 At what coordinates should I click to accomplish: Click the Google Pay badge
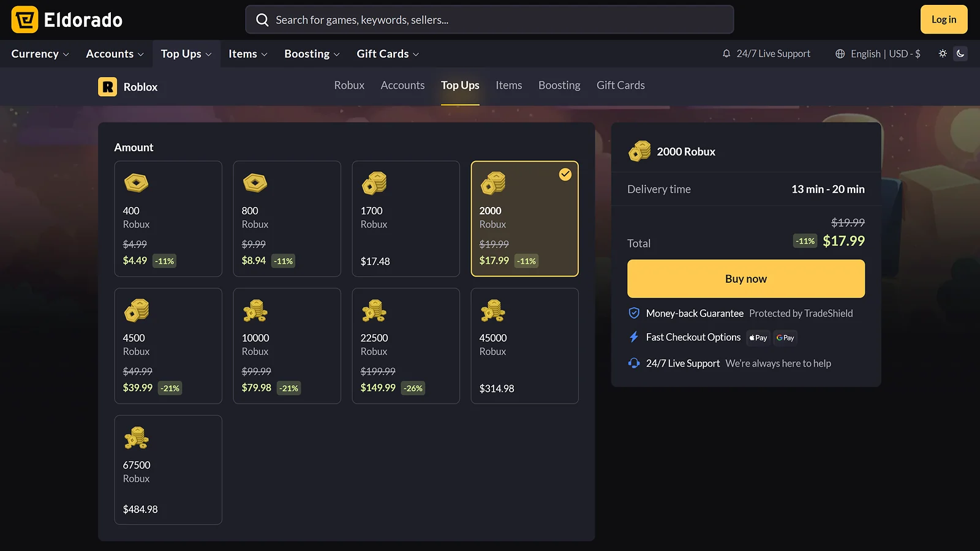[x=785, y=337]
